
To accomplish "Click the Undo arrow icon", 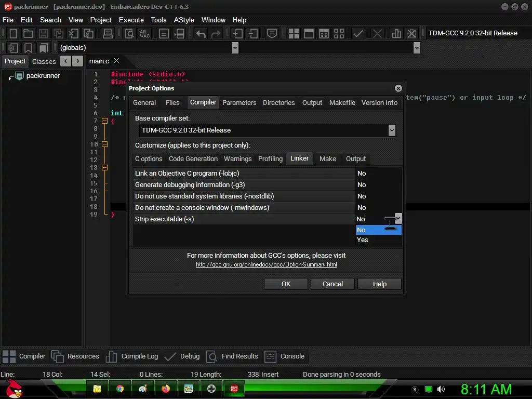I will point(201,33).
